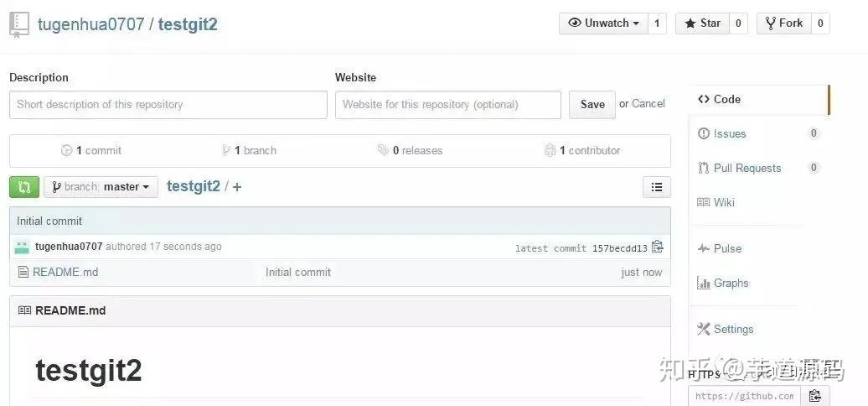This screenshot has height=406, width=868.
Task: Create new file with the plus icon
Action: point(237,187)
